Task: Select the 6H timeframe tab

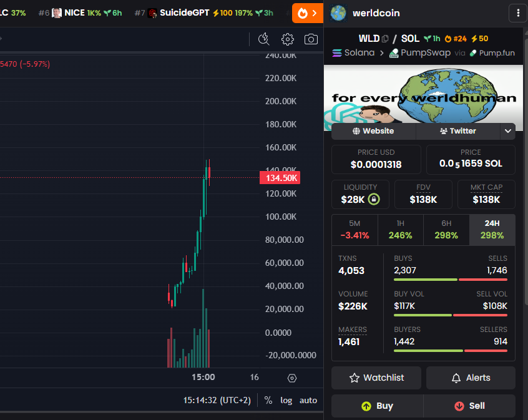Action: [x=446, y=230]
